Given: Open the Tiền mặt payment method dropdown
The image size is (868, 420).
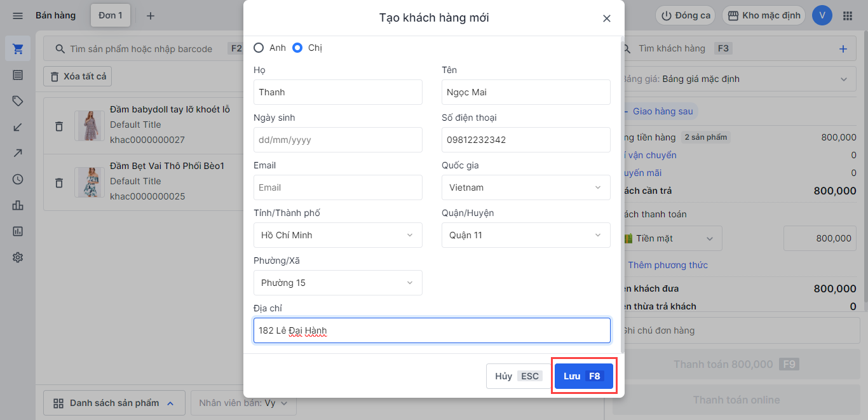Looking at the screenshot, I should (668, 238).
